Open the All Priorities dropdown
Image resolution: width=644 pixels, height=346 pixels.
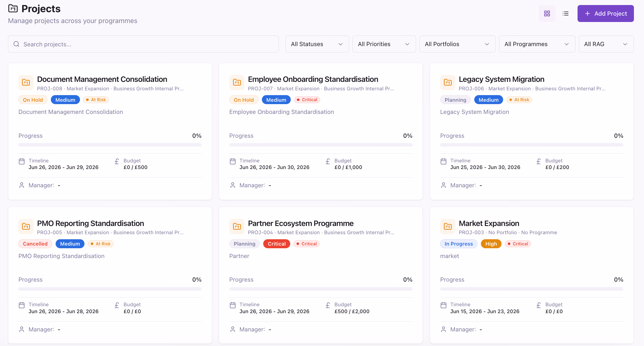[x=384, y=44]
